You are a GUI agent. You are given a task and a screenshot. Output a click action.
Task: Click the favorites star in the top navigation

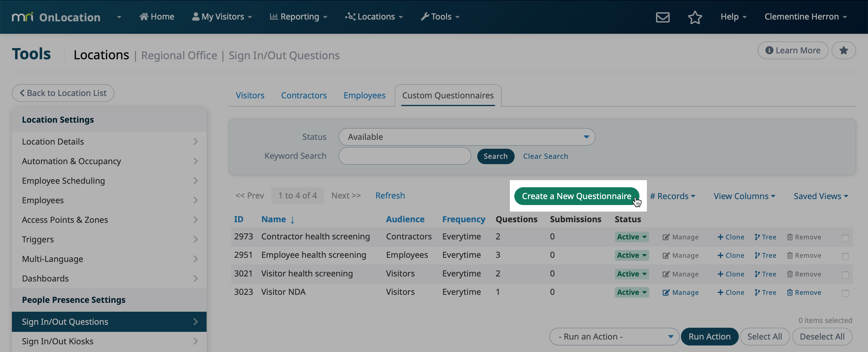[695, 17]
